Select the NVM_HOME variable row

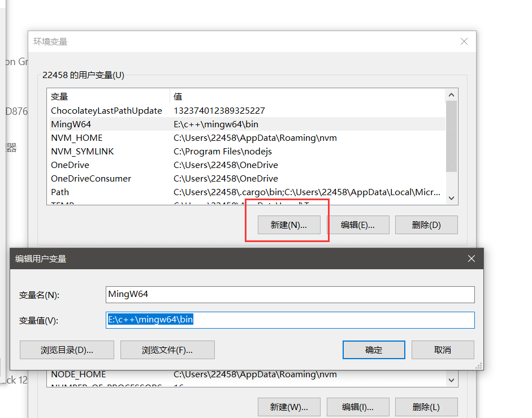[x=77, y=138]
